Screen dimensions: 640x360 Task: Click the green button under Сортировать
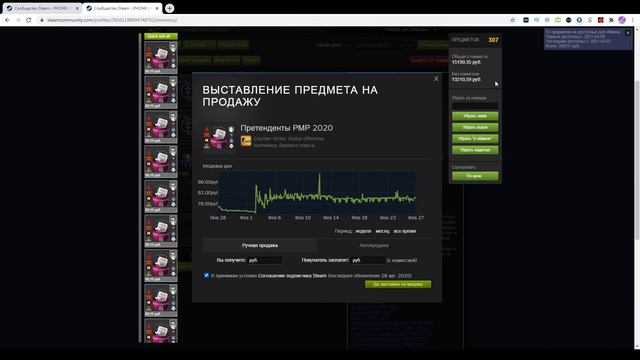coord(475,176)
